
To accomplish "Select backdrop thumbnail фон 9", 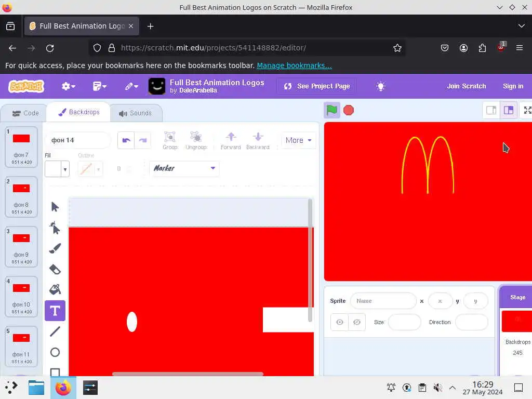I will tap(21, 247).
